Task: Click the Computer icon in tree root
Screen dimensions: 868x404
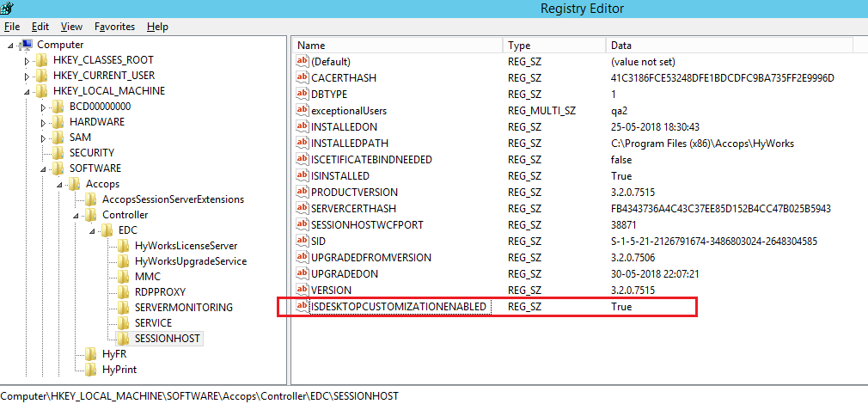Action: (26, 45)
